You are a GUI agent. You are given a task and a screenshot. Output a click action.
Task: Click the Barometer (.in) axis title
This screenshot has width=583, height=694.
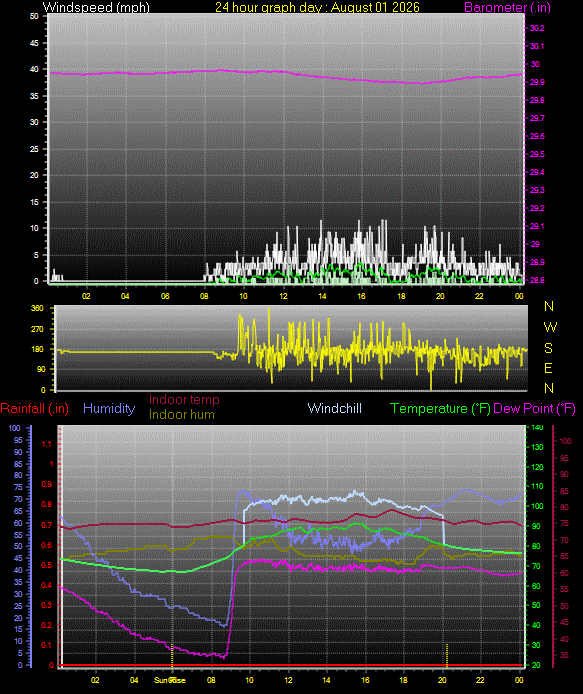(x=507, y=7)
